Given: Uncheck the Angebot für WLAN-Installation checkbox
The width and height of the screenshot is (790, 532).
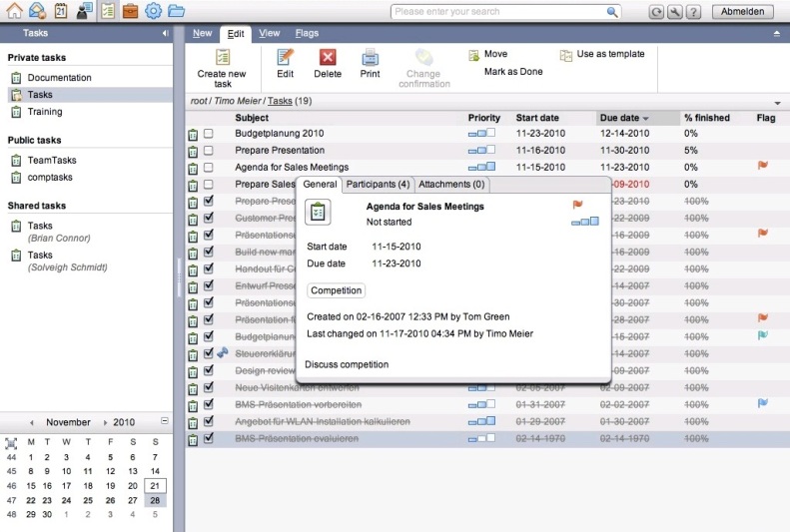Looking at the screenshot, I should 208,421.
